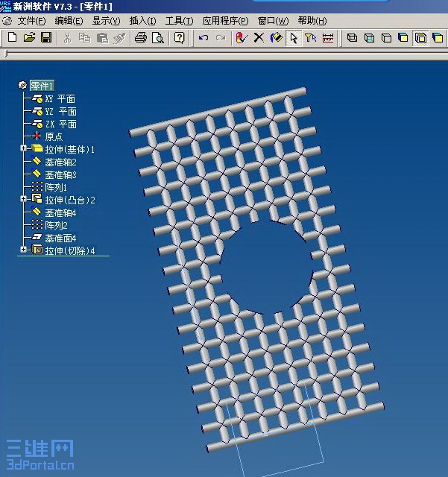The height and width of the screenshot is (477, 448).
Task: Save the part with the floppy disk icon
Action: 46,37
